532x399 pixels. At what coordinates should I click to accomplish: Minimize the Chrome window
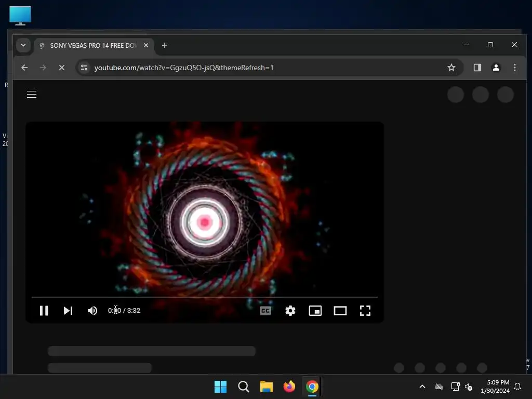click(x=467, y=45)
